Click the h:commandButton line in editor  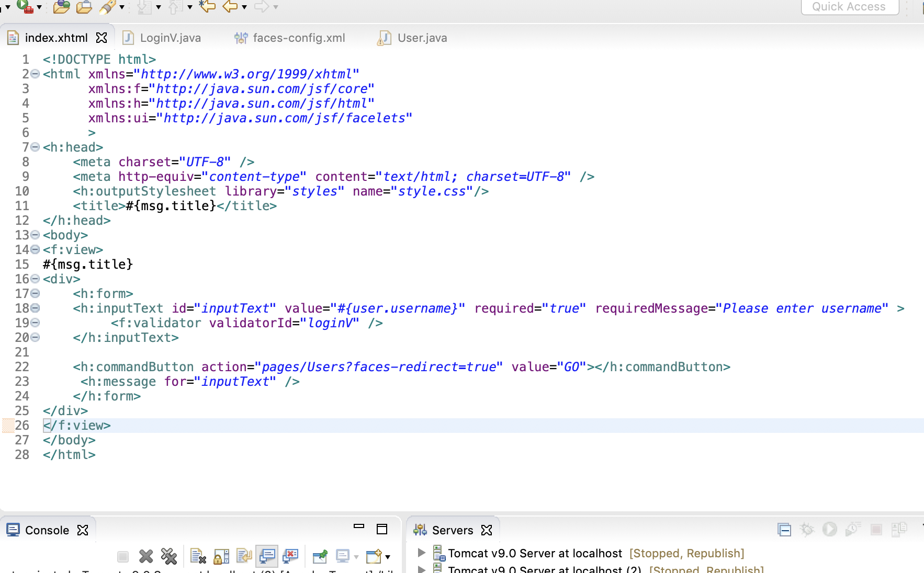(x=401, y=366)
